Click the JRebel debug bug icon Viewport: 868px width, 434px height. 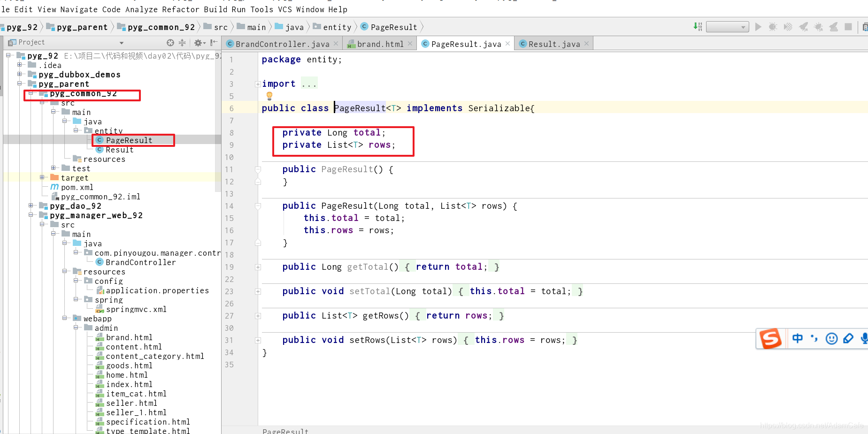tap(819, 27)
